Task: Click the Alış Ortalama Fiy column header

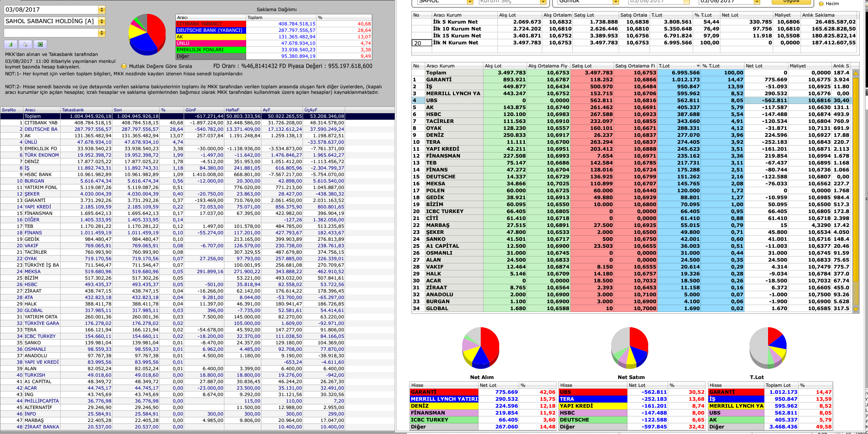Action: (x=548, y=66)
